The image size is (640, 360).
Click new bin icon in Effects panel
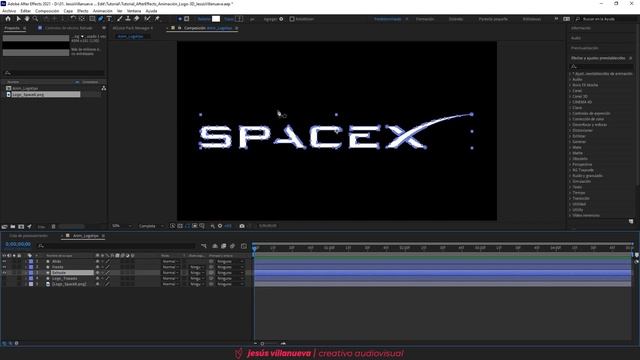click(x=631, y=221)
